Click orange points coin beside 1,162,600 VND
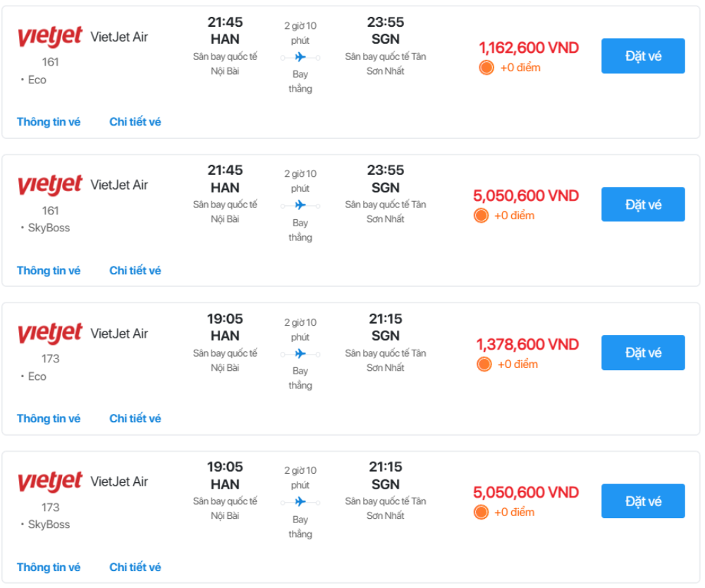The image size is (705, 588). point(486,68)
